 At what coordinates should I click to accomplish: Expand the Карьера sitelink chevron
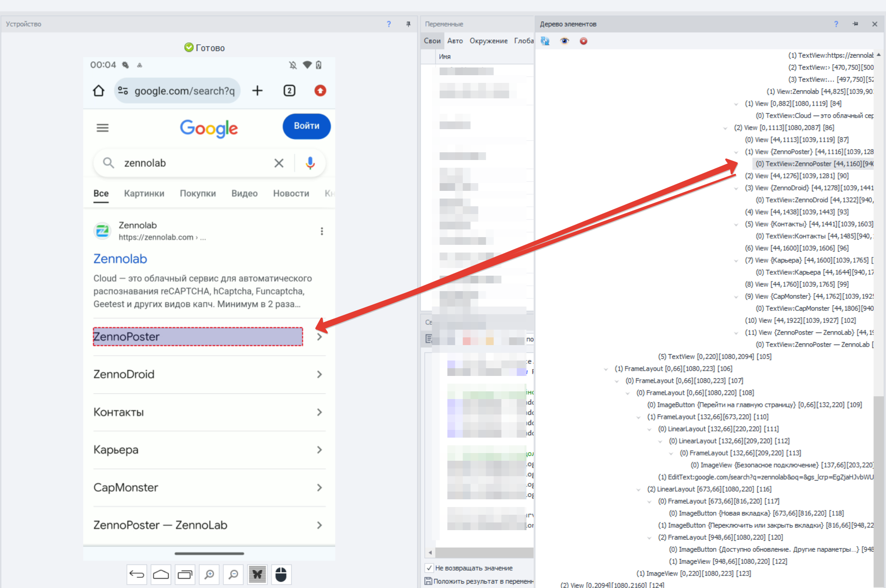click(319, 450)
